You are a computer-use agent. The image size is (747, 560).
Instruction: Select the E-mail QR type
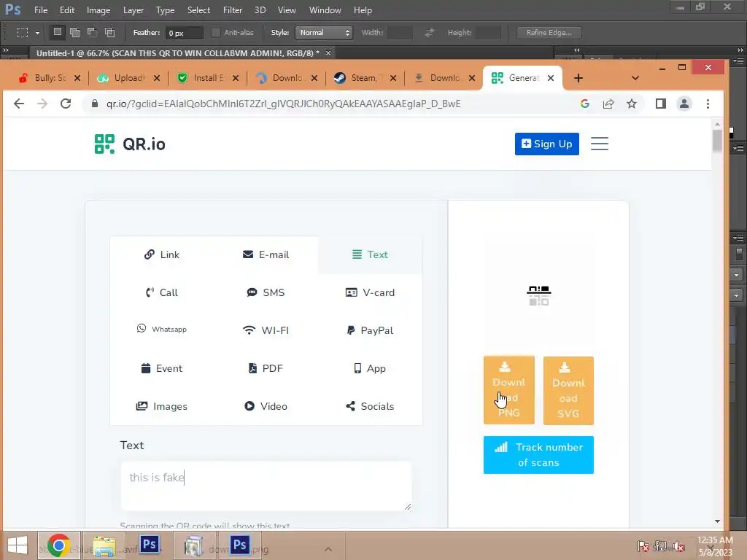coord(266,254)
